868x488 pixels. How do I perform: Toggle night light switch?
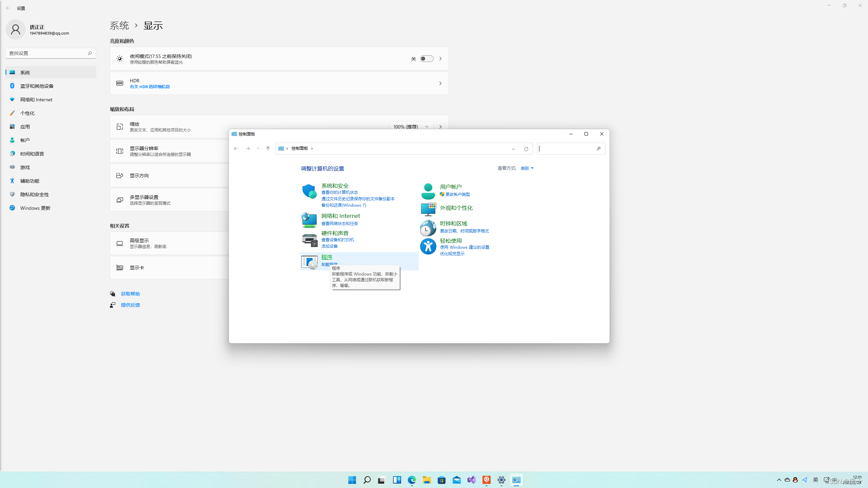pos(427,59)
